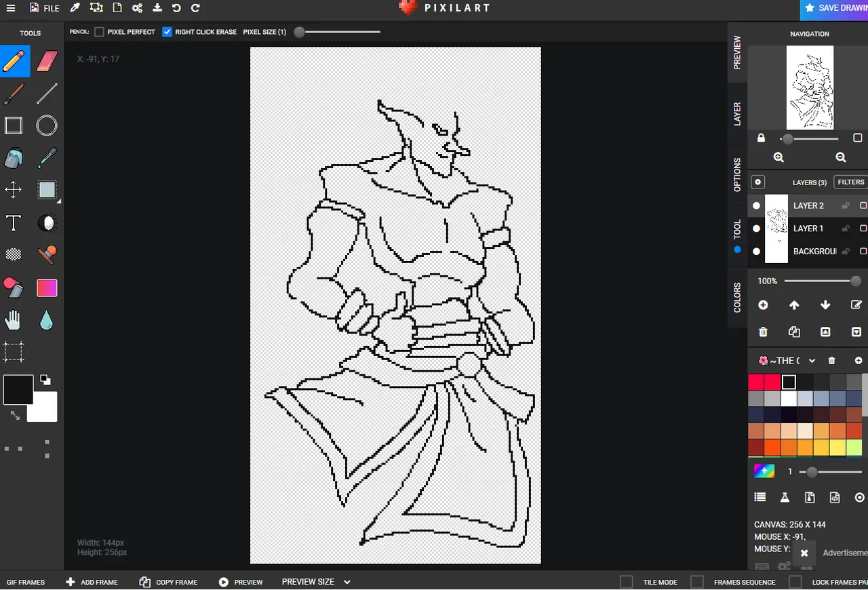
Task: Enable the Pixel Perfect checkbox
Action: (100, 32)
